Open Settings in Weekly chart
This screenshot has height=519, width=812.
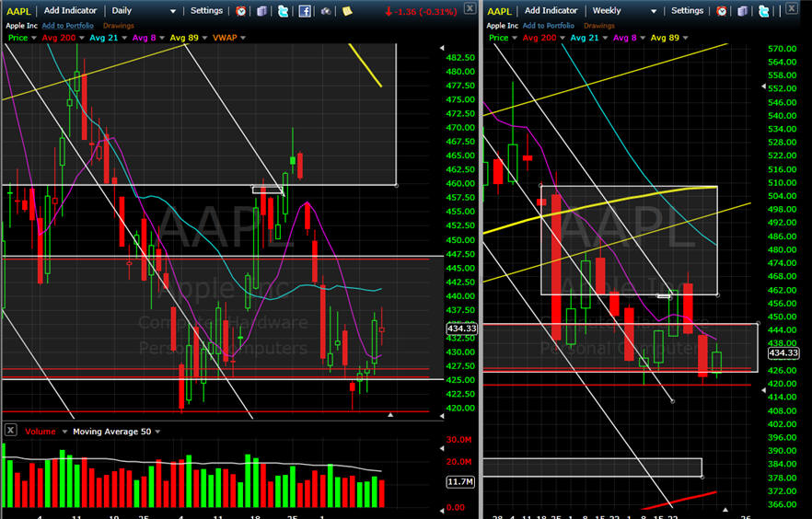pyautogui.click(x=687, y=10)
